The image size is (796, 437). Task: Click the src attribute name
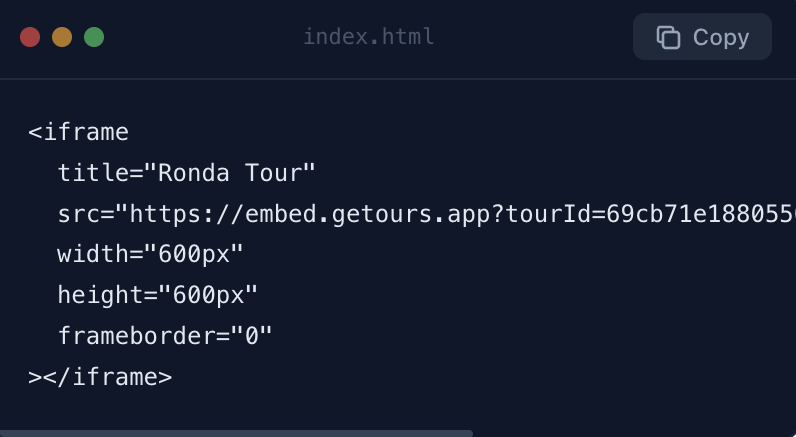[x=78, y=214]
